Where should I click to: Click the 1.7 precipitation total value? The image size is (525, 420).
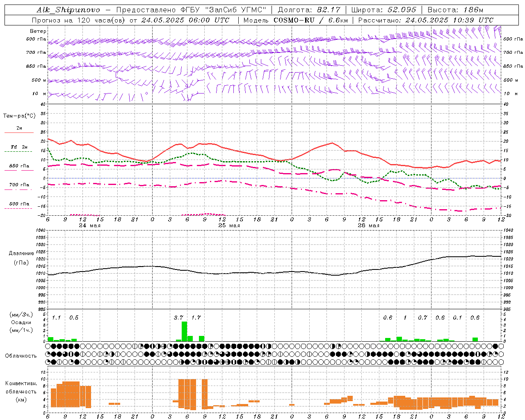(x=196, y=317)
